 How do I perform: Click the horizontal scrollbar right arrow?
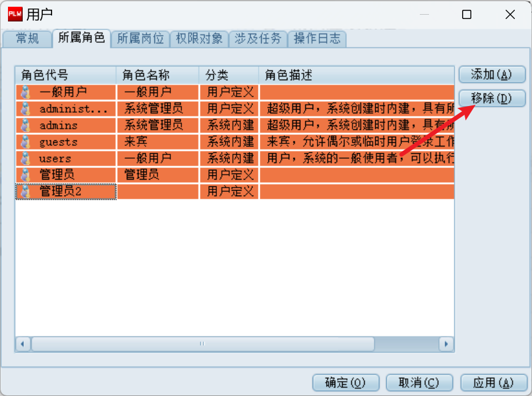click(446, 344)
